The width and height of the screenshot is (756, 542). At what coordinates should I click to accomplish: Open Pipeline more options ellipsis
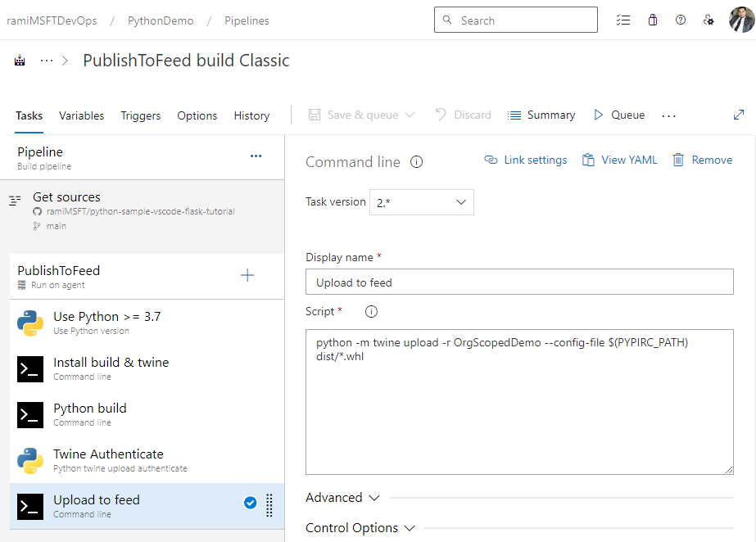tap(256, 156)
